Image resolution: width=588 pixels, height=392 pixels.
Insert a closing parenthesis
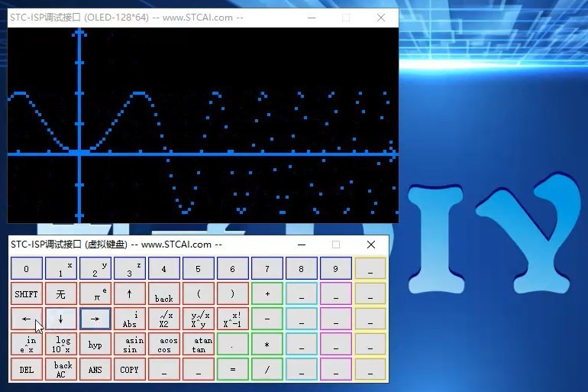click(x=232, y=293)
